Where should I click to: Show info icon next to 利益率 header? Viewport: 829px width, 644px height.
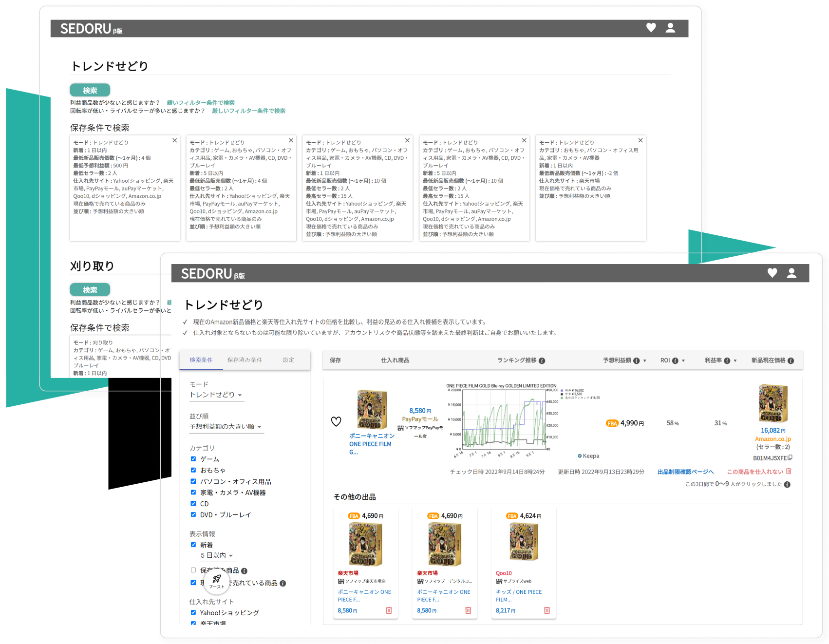click(727, 361)
